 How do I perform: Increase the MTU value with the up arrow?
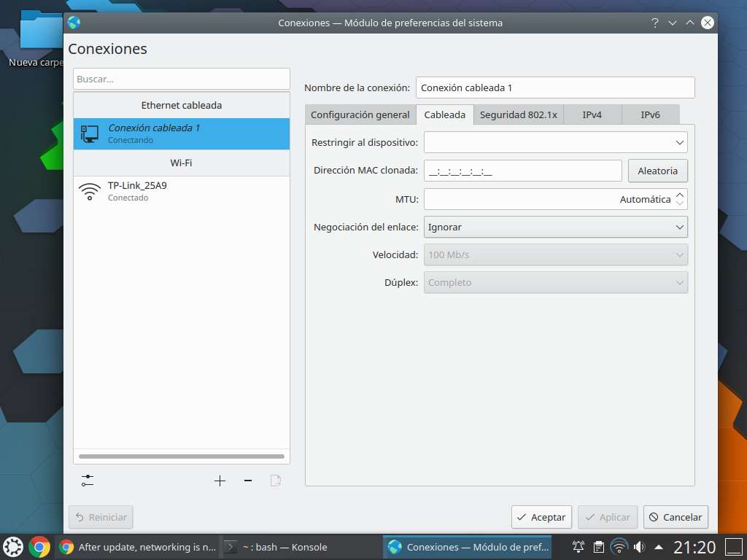[x=680, y=195]
